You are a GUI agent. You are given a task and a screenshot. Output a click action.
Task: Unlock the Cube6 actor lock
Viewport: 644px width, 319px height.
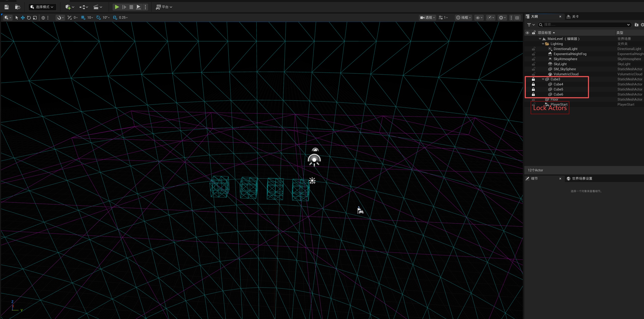533,94
